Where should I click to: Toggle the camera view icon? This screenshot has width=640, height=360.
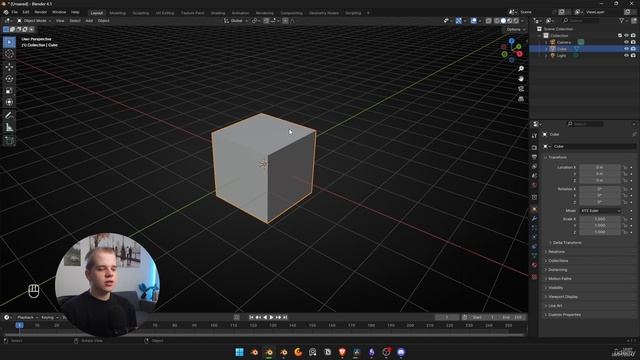[521, 89]
